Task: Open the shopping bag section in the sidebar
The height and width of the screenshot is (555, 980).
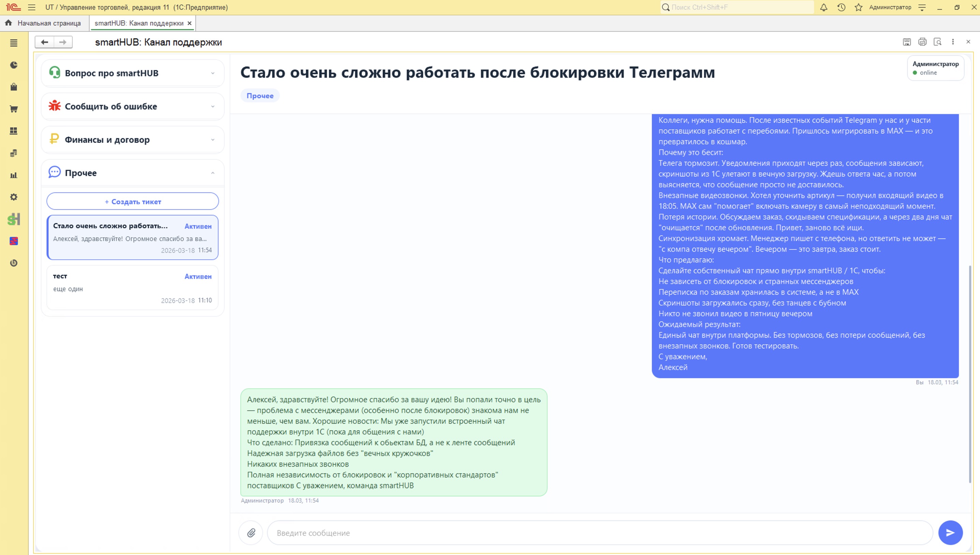Action: pos(14,87)
